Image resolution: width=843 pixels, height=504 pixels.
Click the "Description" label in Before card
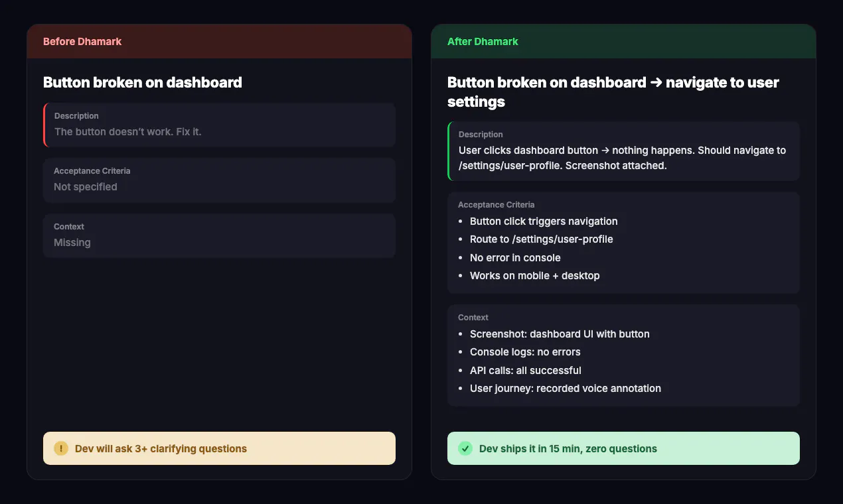tap(76, 116)
